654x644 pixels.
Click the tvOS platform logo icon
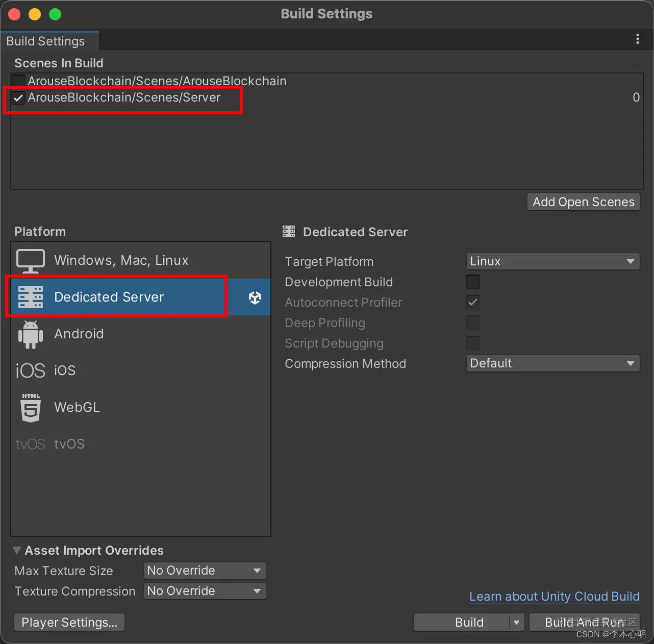(x=31, y=444)
